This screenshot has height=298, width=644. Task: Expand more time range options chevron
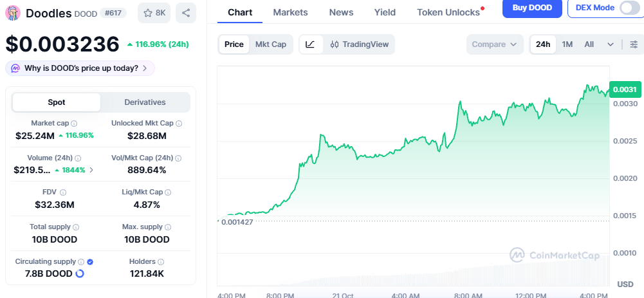tap(611, 44)
